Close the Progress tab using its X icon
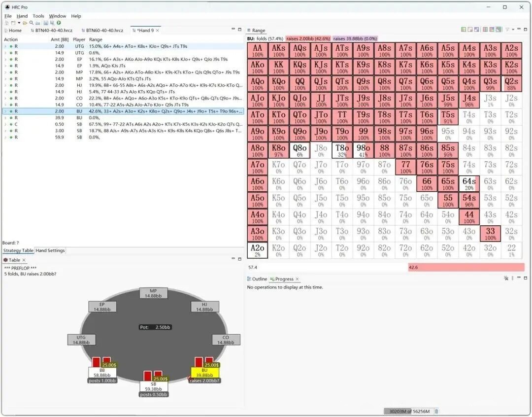 coord(297,279)
